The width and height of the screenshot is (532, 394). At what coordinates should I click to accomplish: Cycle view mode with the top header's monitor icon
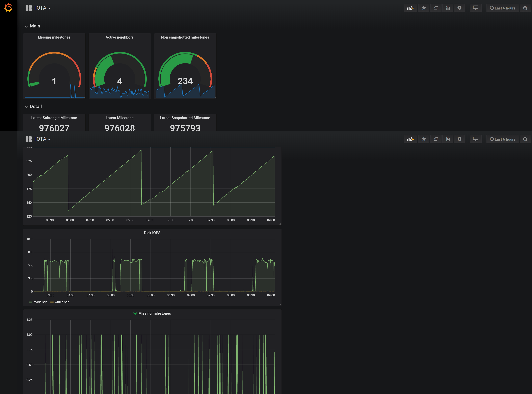point(476,8)
